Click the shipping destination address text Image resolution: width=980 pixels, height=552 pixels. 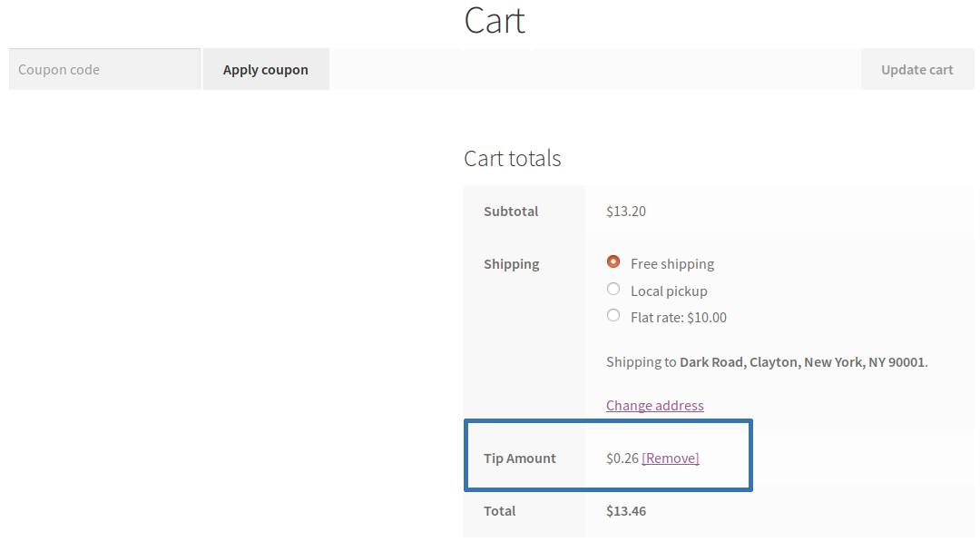(765, 361)
